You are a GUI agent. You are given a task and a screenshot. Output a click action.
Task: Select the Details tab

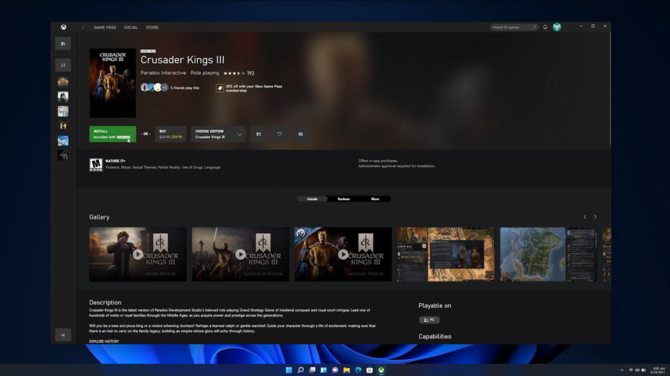coord(312,199)
